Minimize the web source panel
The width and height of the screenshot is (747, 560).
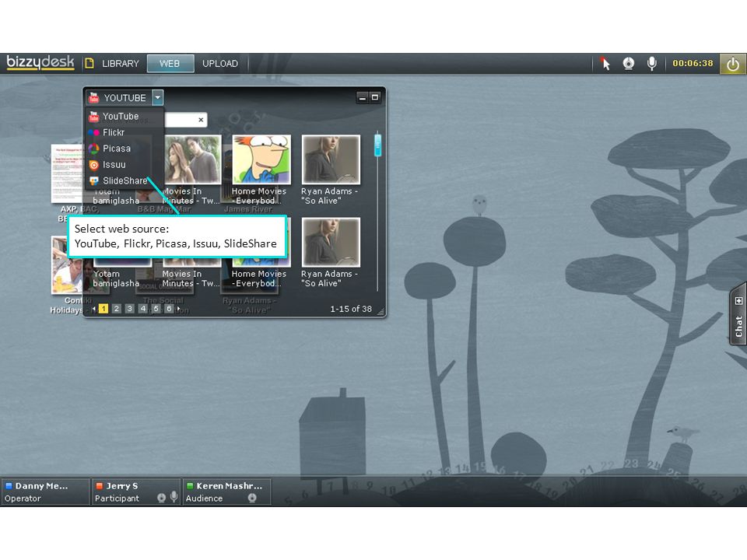362,98
